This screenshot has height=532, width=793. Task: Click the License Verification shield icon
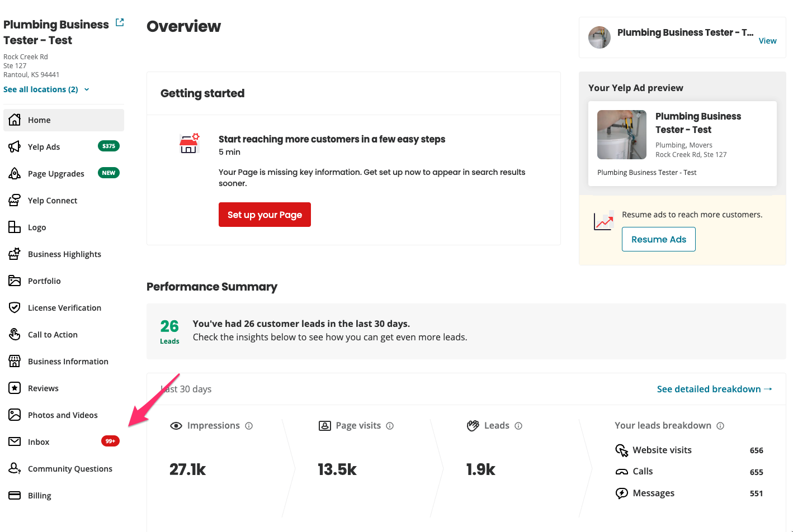tap(15, 308)
